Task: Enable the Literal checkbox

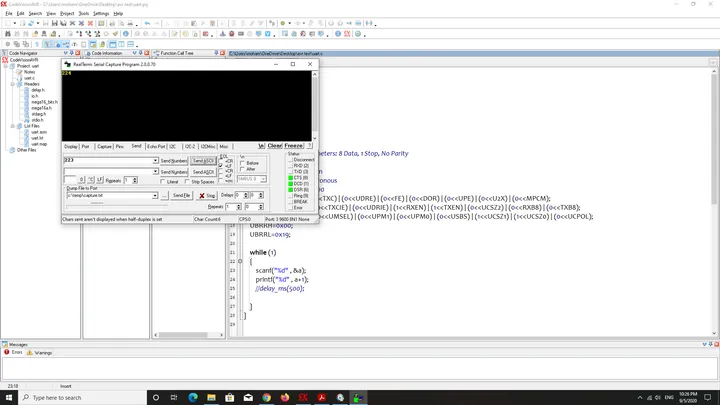Action: (x=163, y=182)
